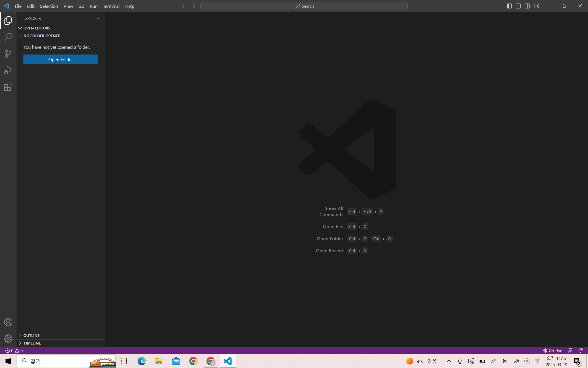Expand the Timeline section
The width and height of the screenshot is (588, 368).
coord(61,343)
